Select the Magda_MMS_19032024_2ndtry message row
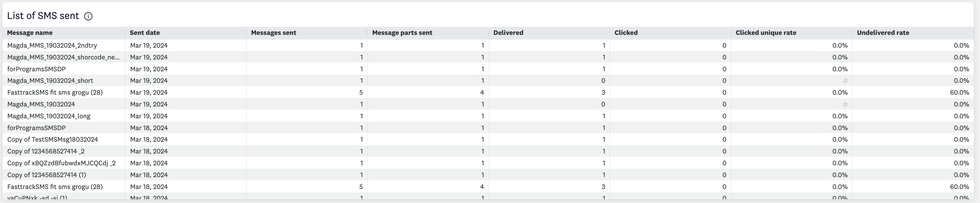Screen dimensions: 980x203 pos(488,45)
